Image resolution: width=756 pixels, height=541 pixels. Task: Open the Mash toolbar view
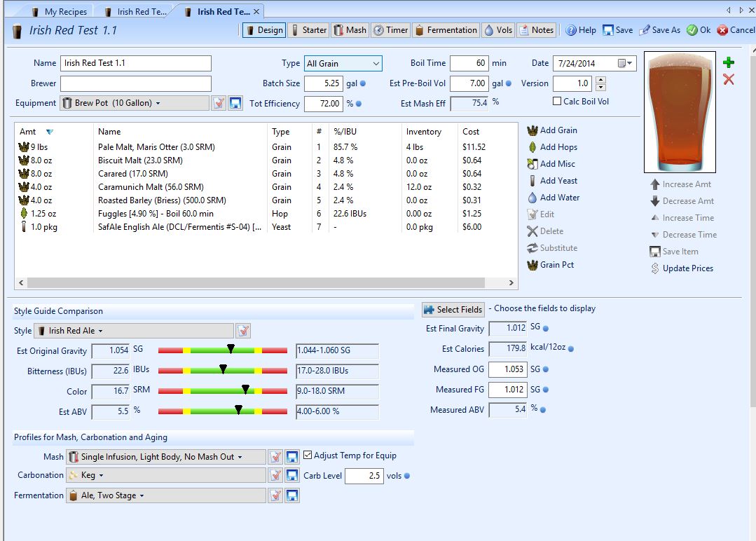(x=350, y=30)
